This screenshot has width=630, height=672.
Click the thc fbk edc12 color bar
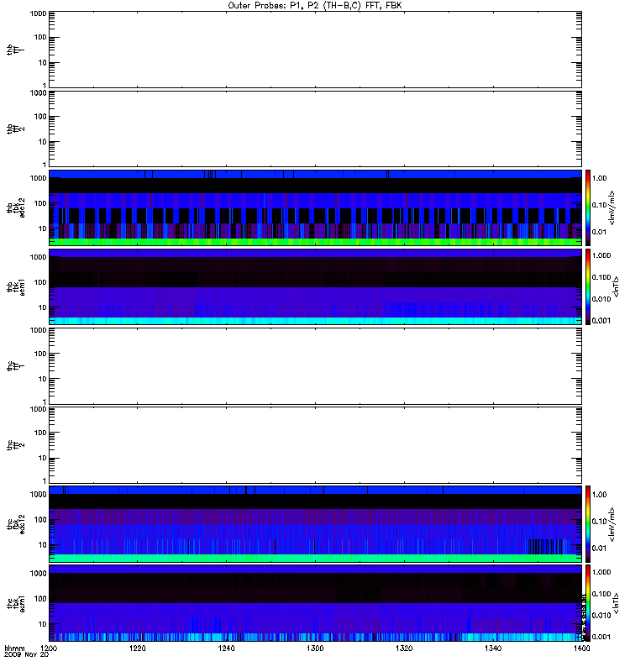(588, 524)
